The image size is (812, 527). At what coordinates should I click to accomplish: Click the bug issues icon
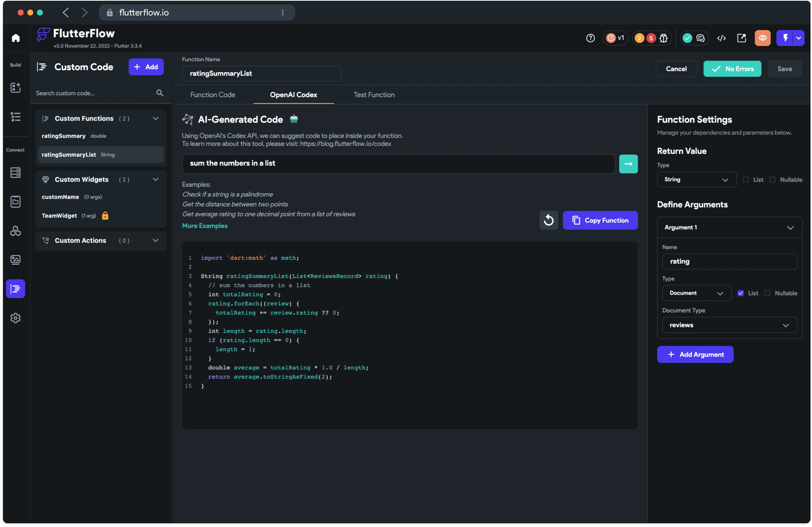tap(664, 38)
